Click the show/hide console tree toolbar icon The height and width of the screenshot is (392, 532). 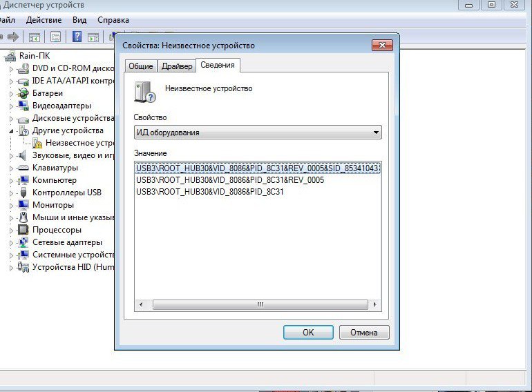point(35,37)
